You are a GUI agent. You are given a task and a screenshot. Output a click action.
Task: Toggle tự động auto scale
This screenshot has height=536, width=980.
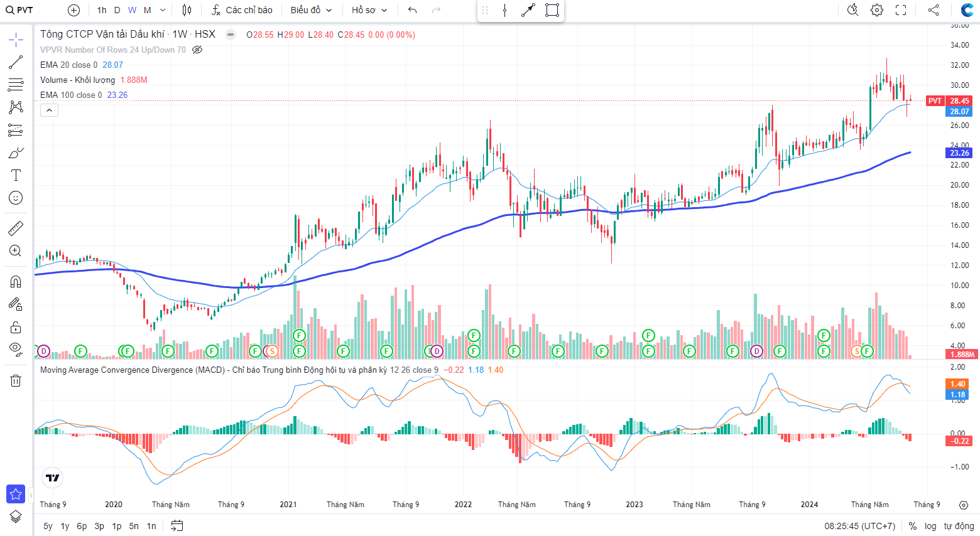pos(959,526)
